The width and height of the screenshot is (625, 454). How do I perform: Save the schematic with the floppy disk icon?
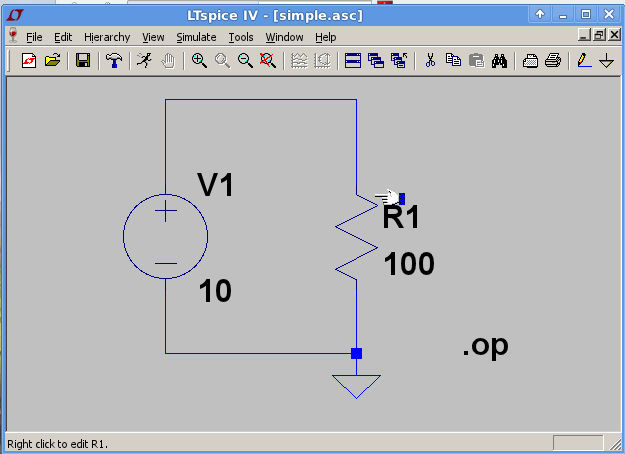tap(83, 61)
